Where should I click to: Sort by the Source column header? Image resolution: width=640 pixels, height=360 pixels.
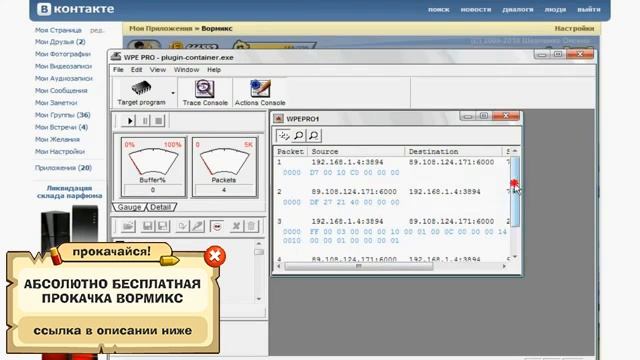[x=356, y=151]
